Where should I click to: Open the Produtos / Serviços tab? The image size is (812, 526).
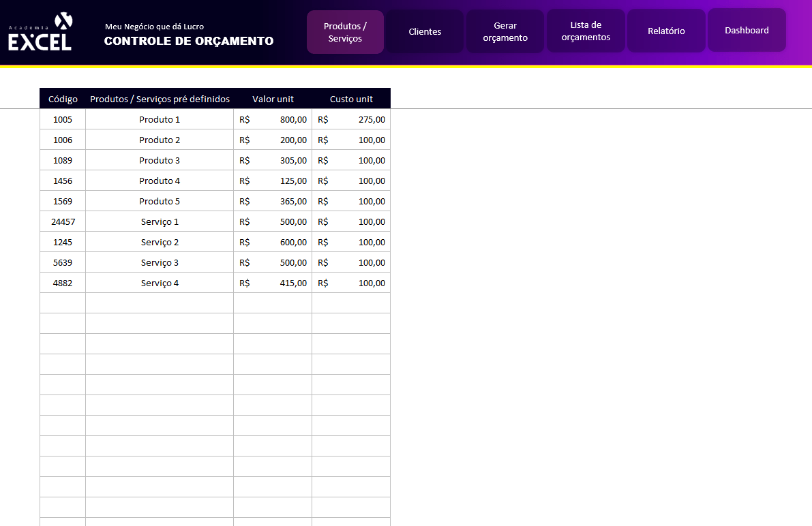345,32
